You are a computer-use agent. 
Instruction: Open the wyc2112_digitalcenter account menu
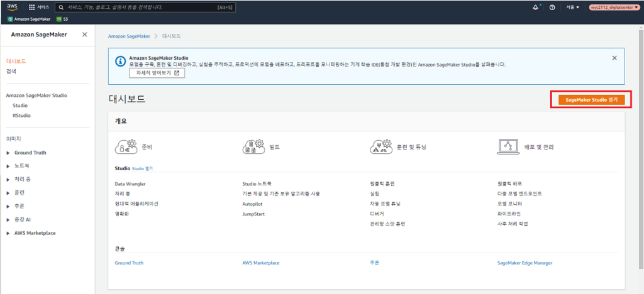pyautogui.click(x=614, y=8)
